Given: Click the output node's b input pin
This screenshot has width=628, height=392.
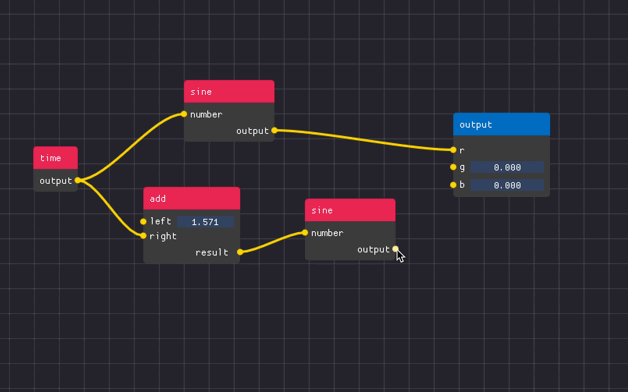Looking at the screenshot, I should [453, 185].
